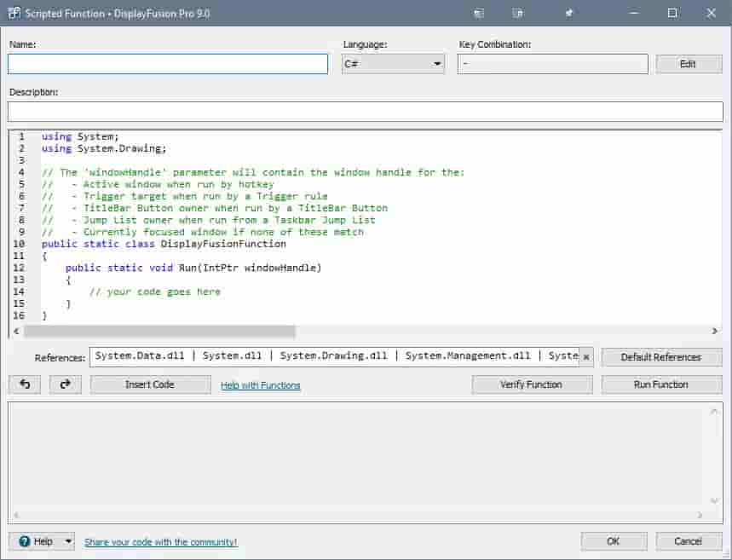This screenshot has height=560, width=732.
Task: Open the Help with Functions link
Action: [260, 385]
